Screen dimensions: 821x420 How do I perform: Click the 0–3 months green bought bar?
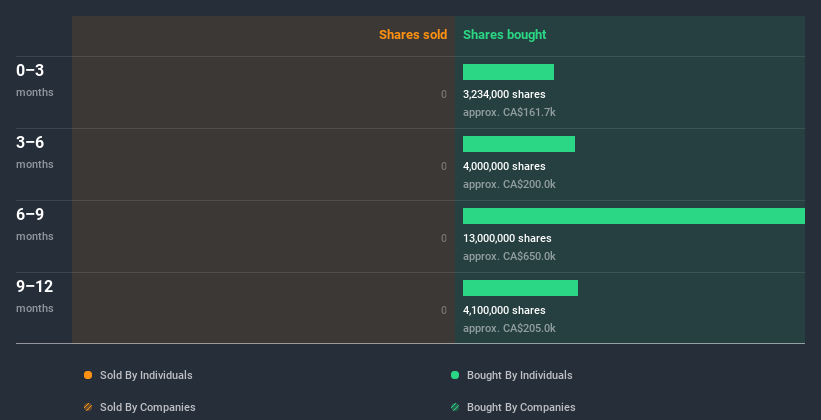coord(508,72)
